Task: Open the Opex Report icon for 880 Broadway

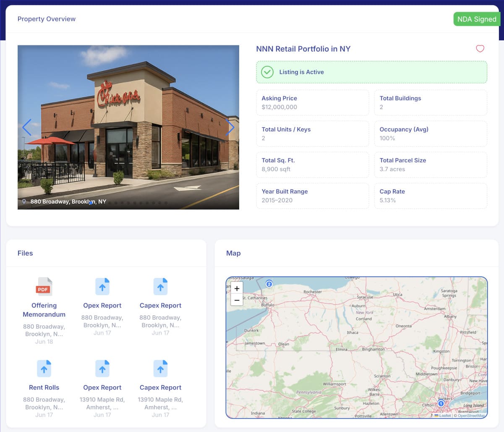Action: (x=102, y=287)
